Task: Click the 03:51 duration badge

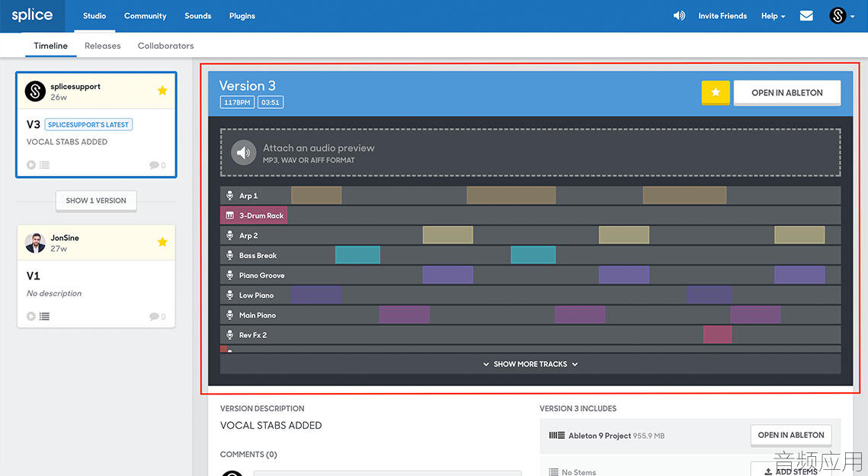Action: pos(270,102)
